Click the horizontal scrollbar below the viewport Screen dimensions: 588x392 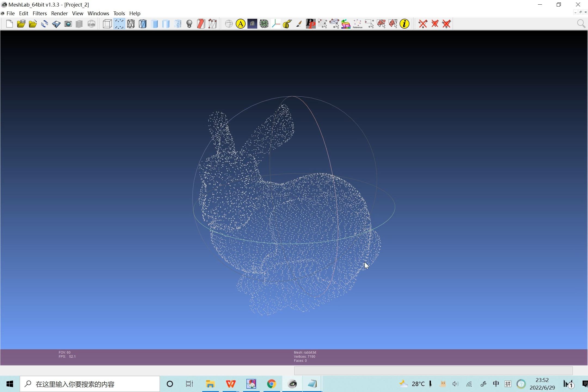pos(433,370)
